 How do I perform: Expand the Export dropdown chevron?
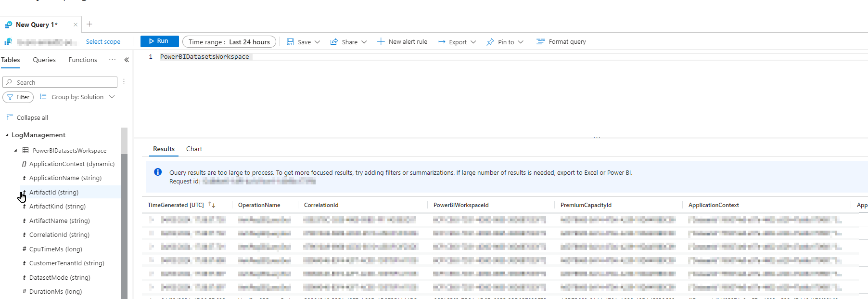(x=473, y=42)
